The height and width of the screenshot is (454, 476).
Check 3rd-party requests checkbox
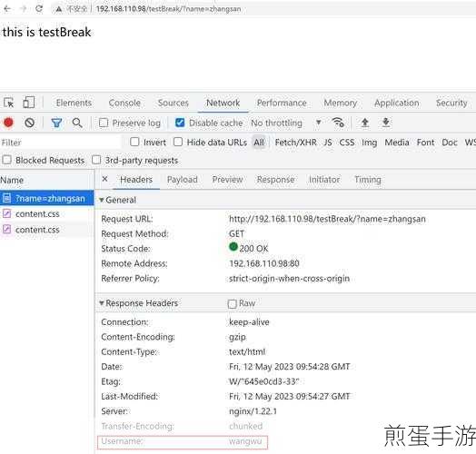(96, 160)
